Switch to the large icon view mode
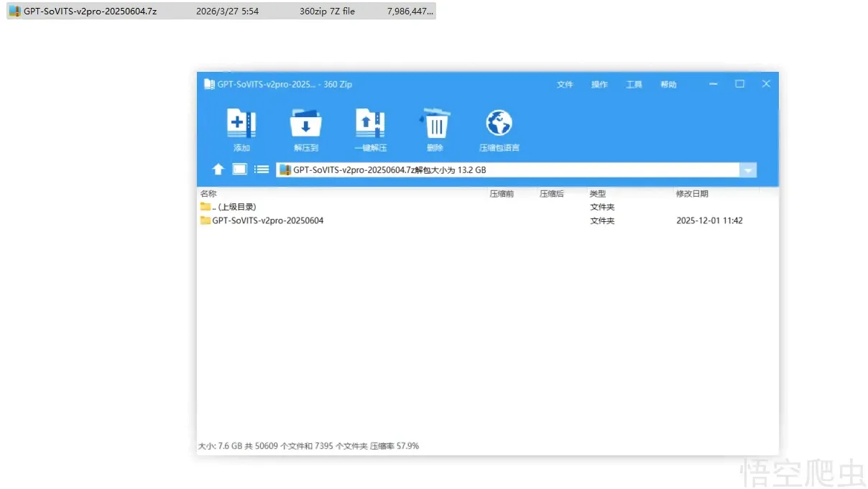 click(x=240, y=169)
